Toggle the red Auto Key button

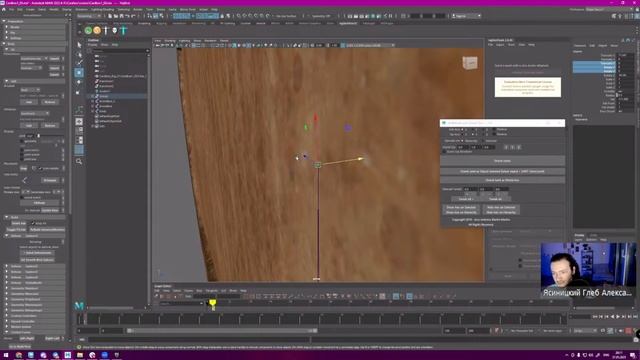click(x=628, y=331)
